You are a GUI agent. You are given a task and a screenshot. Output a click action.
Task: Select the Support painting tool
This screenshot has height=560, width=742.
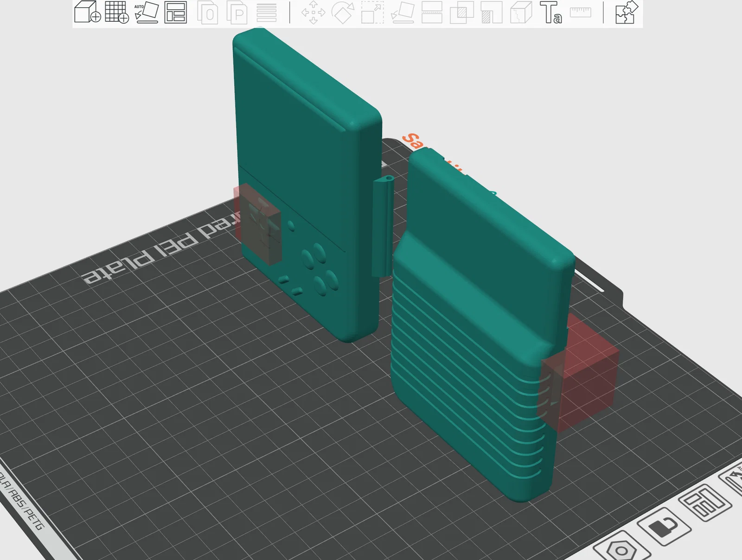(492, 12)
